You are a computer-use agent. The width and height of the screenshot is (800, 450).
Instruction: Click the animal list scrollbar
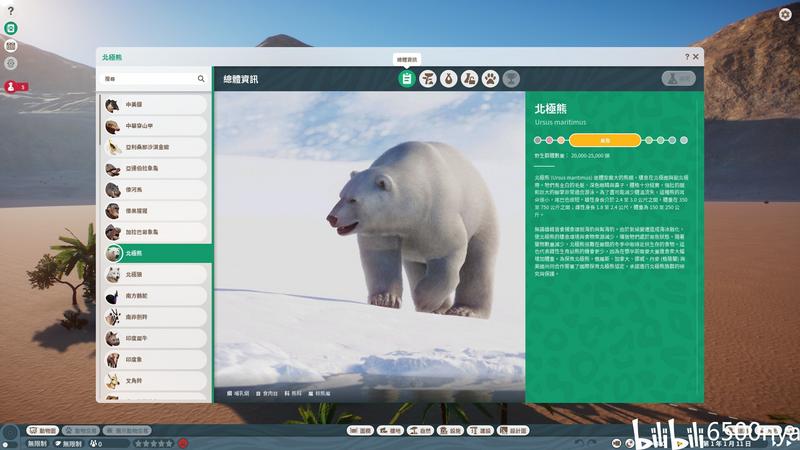100,120
